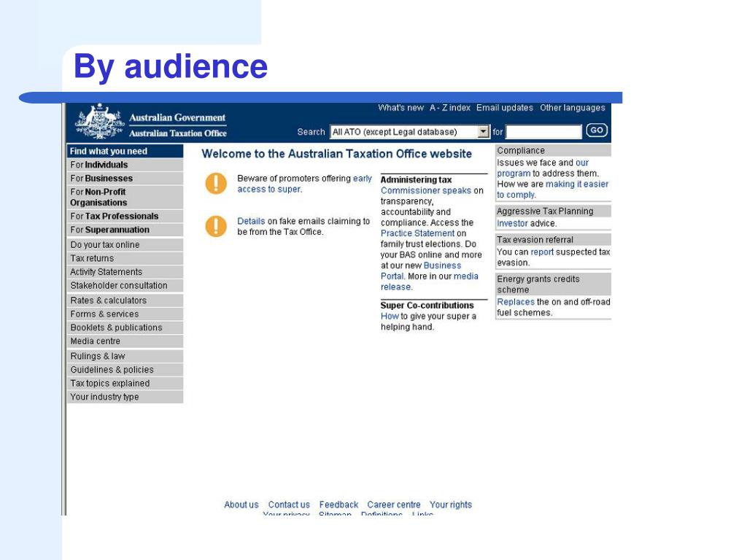Click the warning icon beside fake emails notice
The height and width of the screenshot is (560, 747).
pyautogui.click(x=216, y=226)
